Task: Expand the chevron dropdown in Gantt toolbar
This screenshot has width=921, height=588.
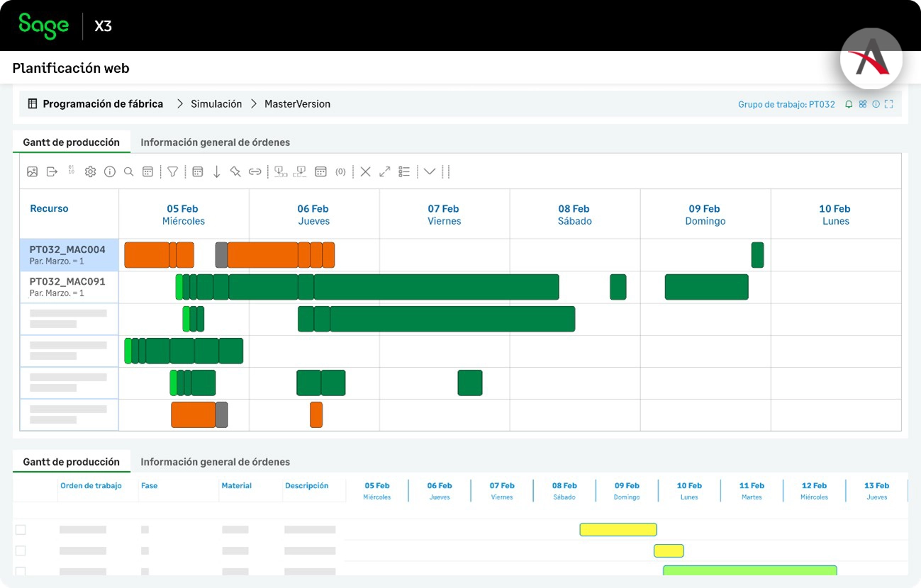Action: tap(430, 171)
